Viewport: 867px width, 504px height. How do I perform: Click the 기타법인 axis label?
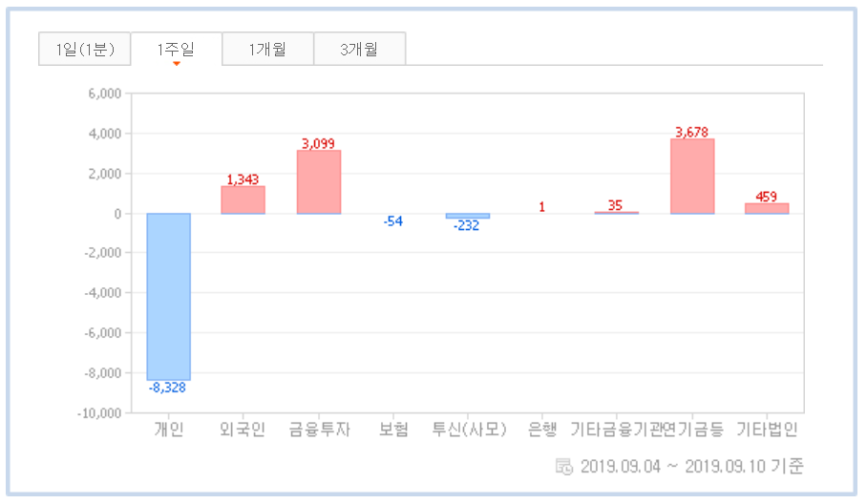[x=767, y=430]
